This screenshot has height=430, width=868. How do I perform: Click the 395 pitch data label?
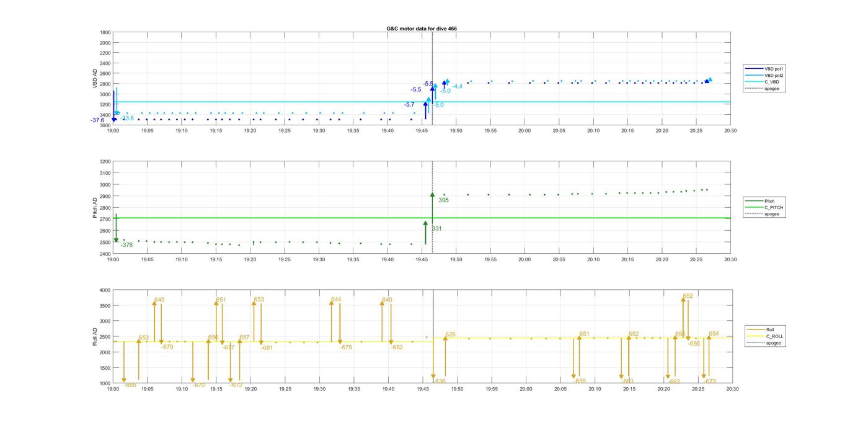coord(443,200)
